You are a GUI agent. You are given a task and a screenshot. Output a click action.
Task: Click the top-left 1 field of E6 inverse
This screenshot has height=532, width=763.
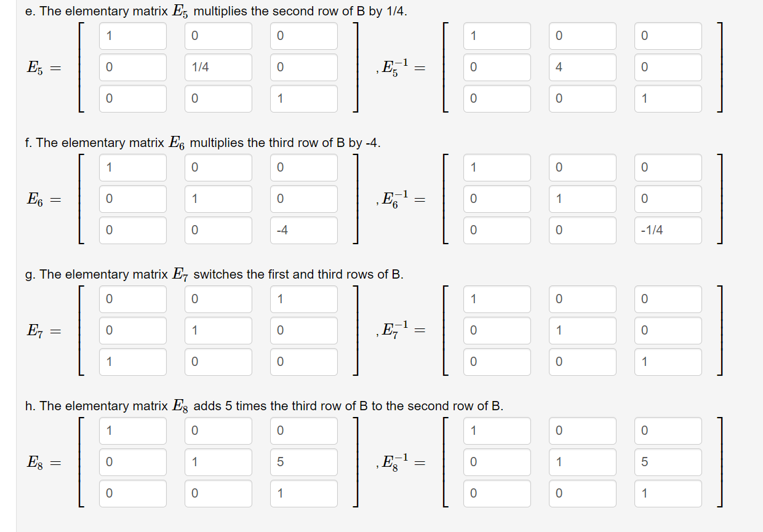point(497,167)
